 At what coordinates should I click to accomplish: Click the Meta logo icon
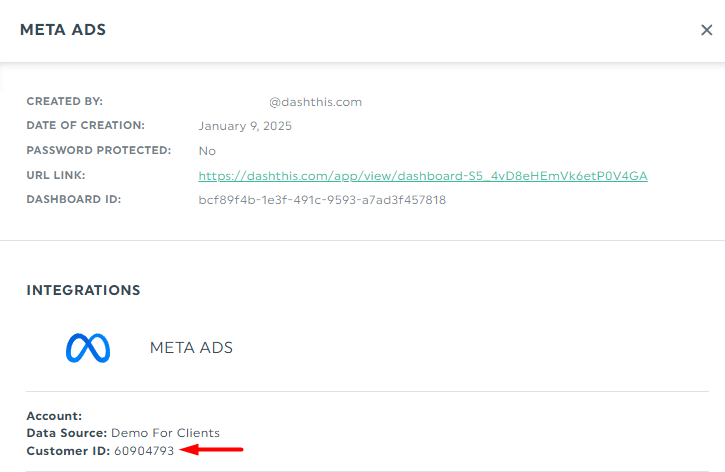(88, 348)
